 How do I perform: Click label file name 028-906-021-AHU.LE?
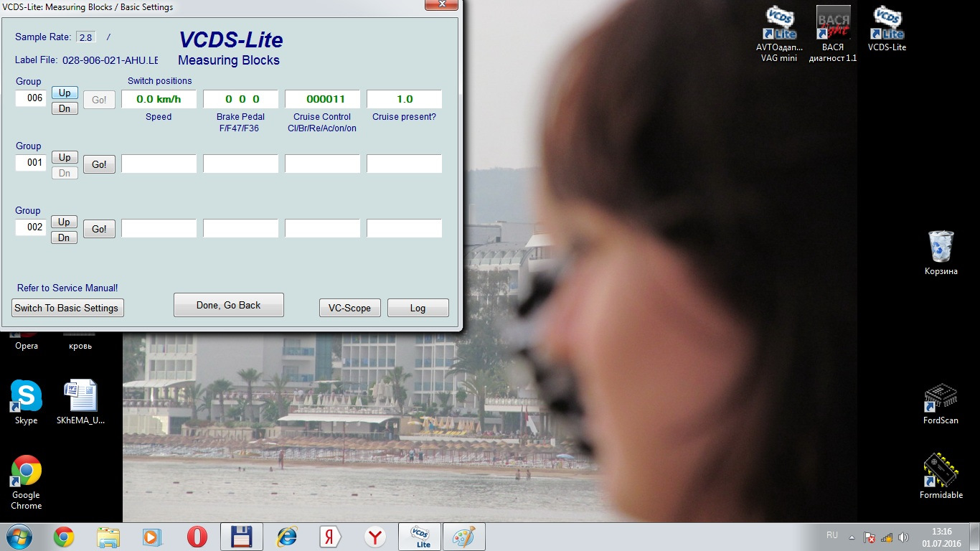click(110, 60)
